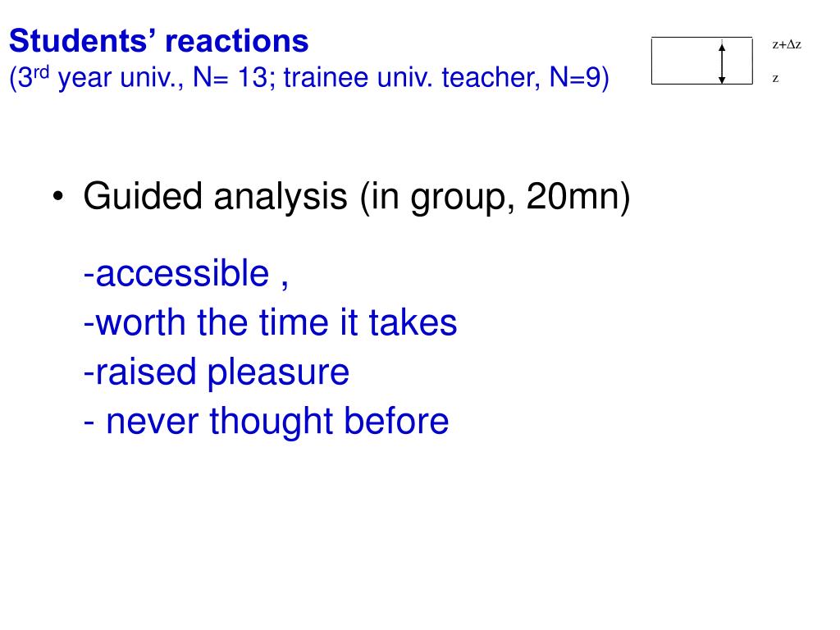Click the N=9) text in subtitle
The width and height of the screenshot is (840, 630).
tap(579, 78)
